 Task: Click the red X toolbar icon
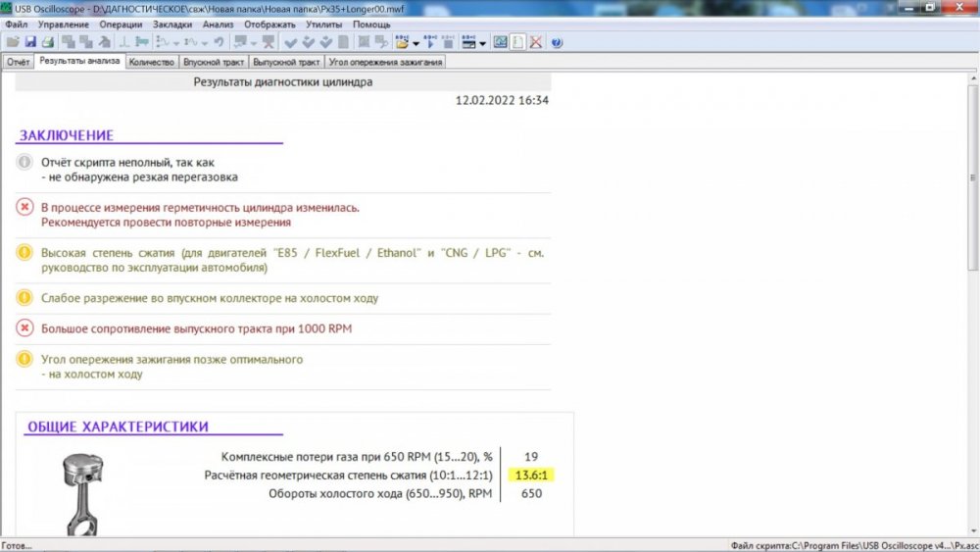tap(536, 42)
